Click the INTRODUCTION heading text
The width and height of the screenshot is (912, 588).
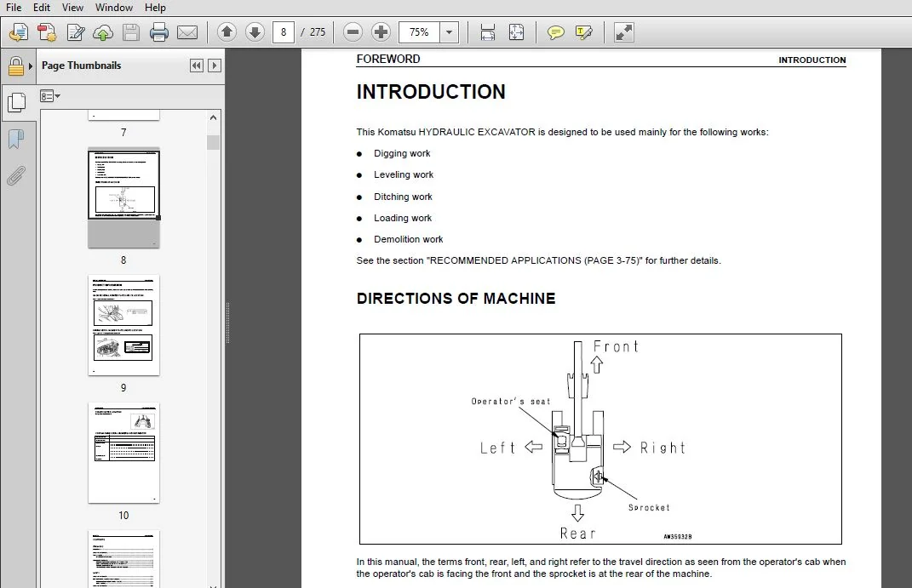pos(431,92)
